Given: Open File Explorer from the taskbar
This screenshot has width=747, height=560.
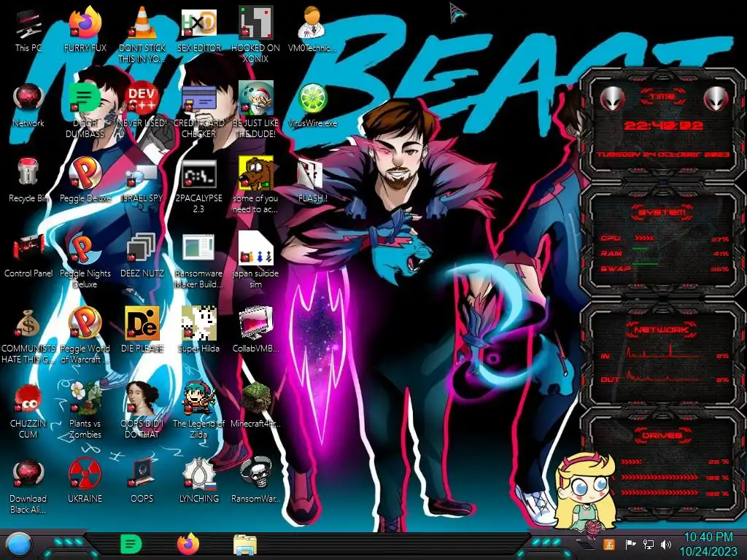Looking at the screenshot, I should tap(245, 545).
